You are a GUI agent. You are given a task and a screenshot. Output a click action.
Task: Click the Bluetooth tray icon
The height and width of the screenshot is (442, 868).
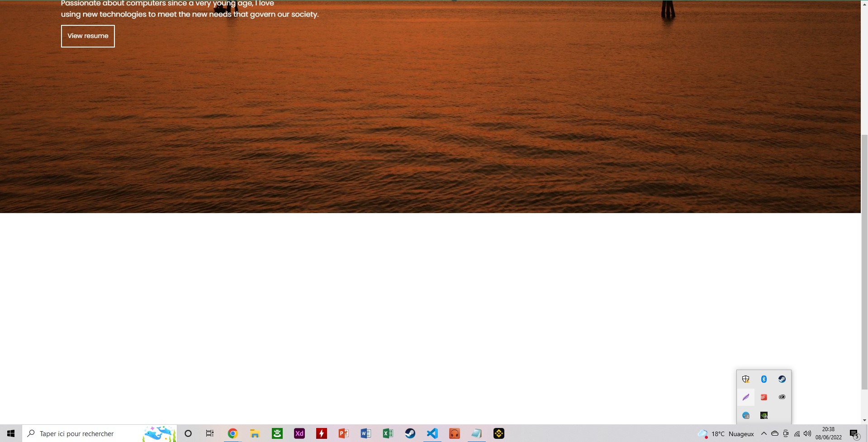[x=764, y=379]
